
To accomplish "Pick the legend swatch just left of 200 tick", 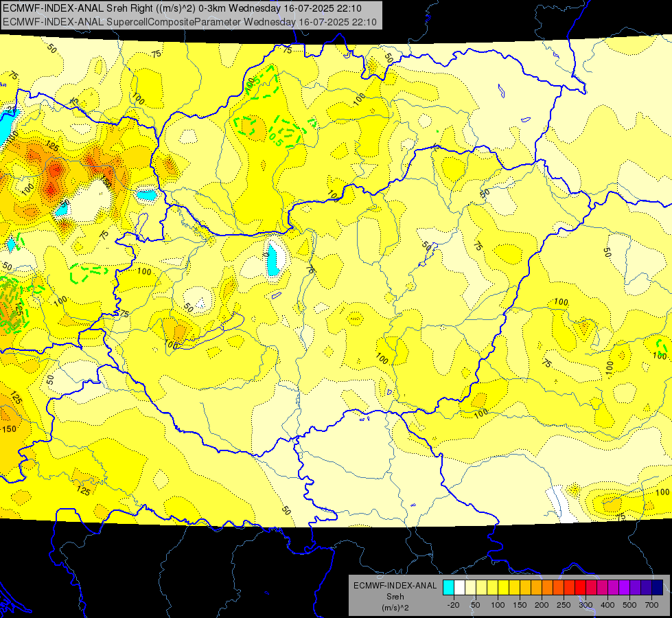I will pyautogui.click(x=537, y=587).
